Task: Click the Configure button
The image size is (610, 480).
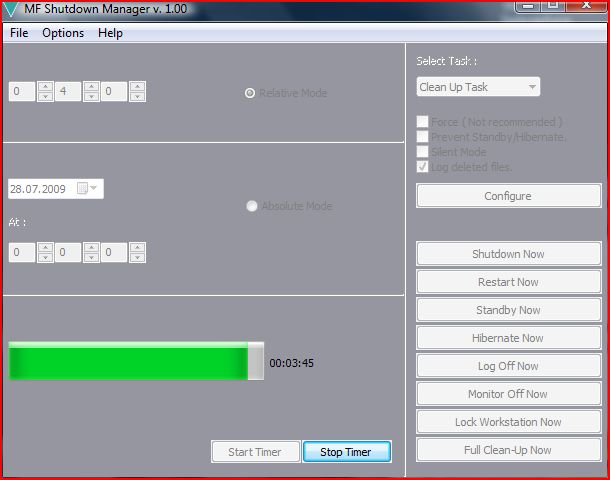Action: click(x=508, y=196)
